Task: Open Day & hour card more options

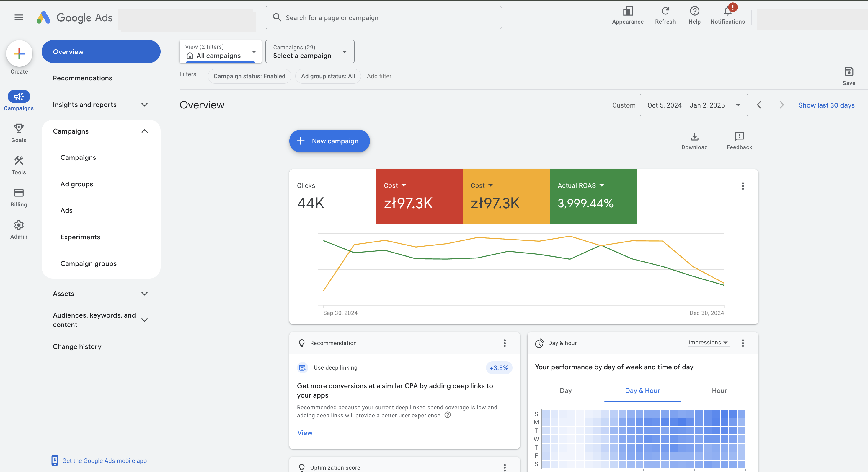Action: point(742,343)
